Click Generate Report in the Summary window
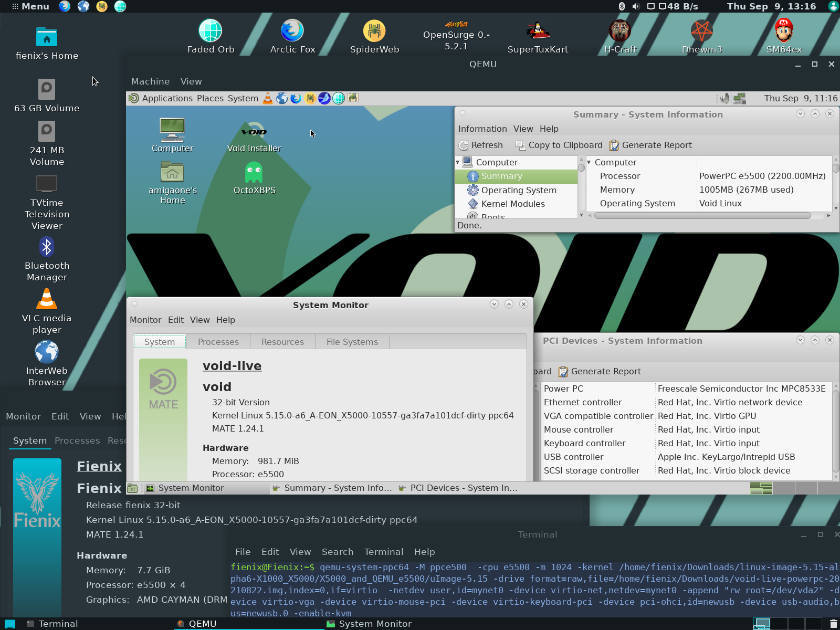Viewport: 840px width, 630px height. [650, 145]
